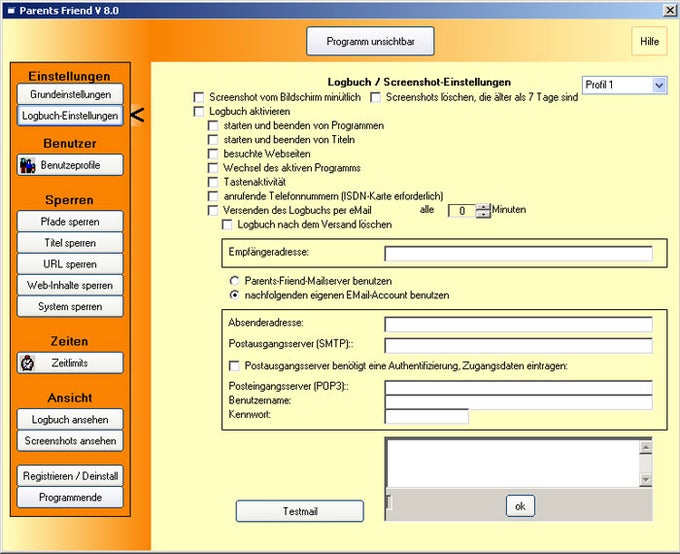
Task: Click inside the test mail output box
Action: [513, 463]
